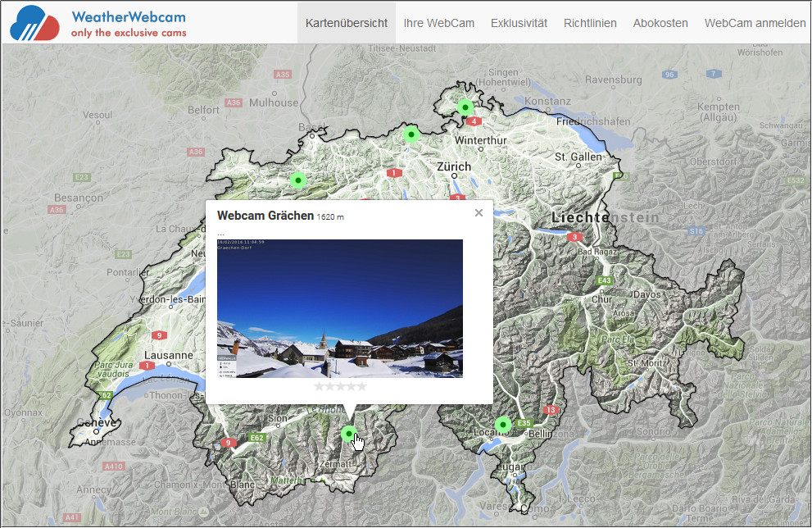The width and height of the screenshot is (812, 528).
Task: Close the Webcam Grächen popup
Action: [x=479, y=213]
